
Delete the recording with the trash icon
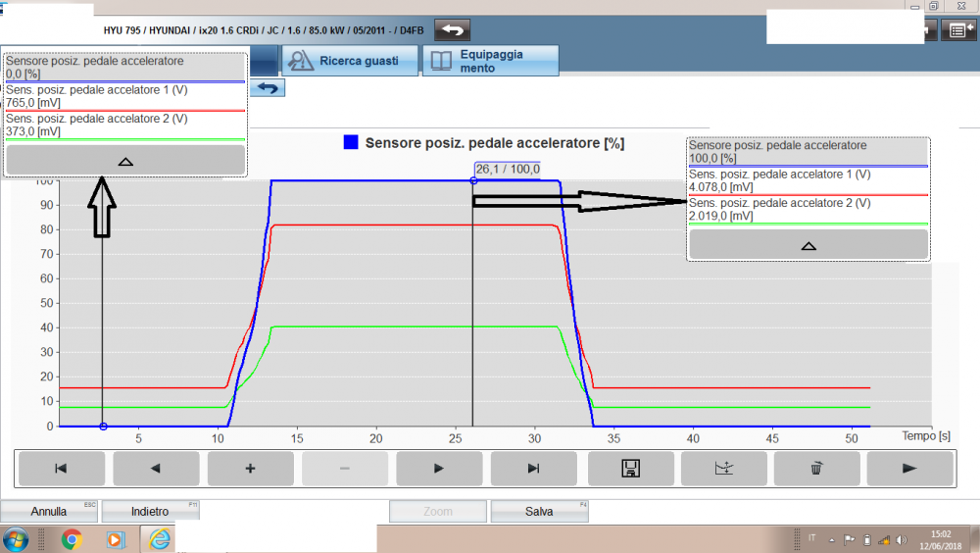[x=816, y=469]
